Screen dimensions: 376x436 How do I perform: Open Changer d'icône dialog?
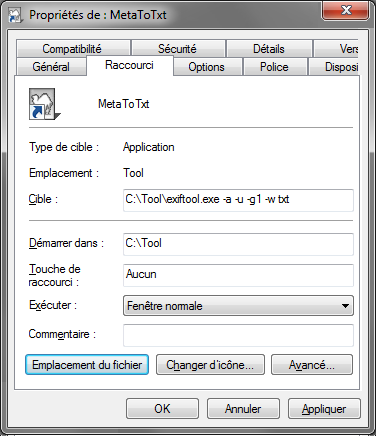coord(210,365)
